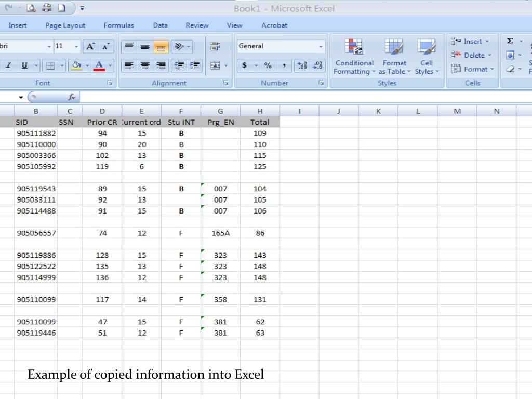532x399 pixels.
Task: Click the Delete cells button
Action: pos(471,55)
